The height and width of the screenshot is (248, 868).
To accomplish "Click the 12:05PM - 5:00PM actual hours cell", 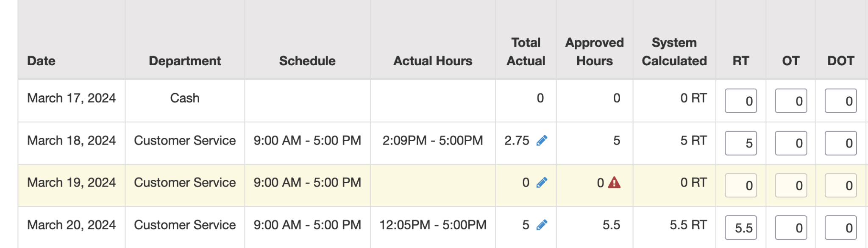I will pos(433,225).
